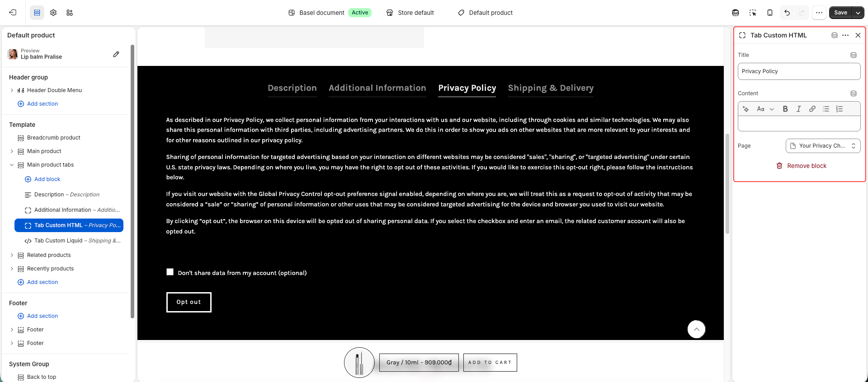
Task: Click the back to top arrow button
Action: (696, 329)
